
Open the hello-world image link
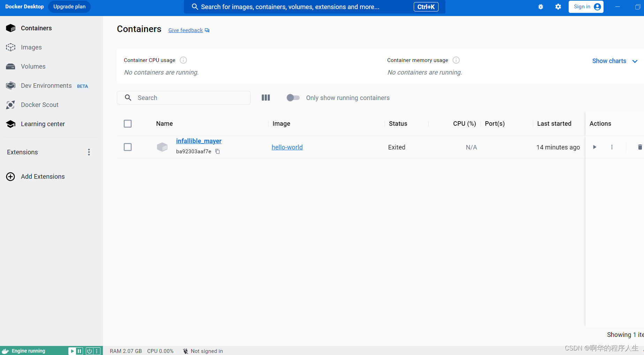click(287, 147)
